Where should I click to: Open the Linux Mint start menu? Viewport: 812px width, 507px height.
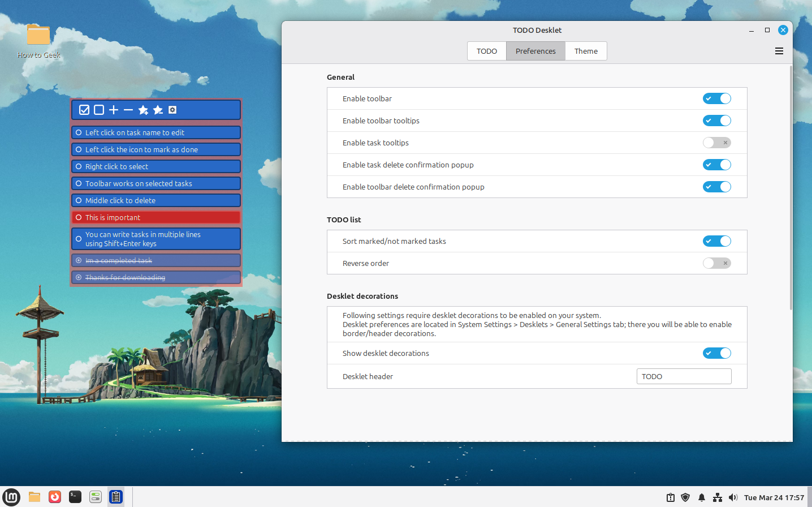coord(11,497)
